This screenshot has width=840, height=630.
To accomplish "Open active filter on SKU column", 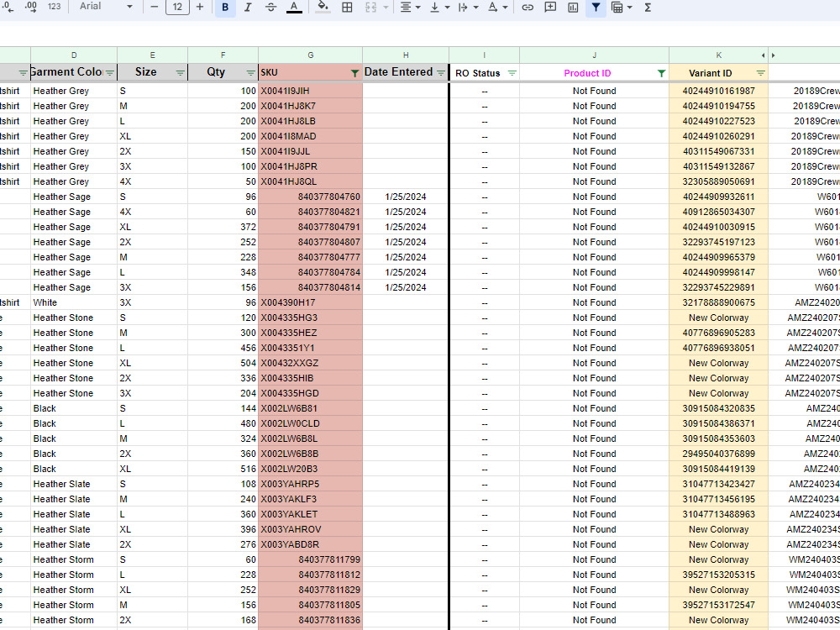I will click(354, 73).
